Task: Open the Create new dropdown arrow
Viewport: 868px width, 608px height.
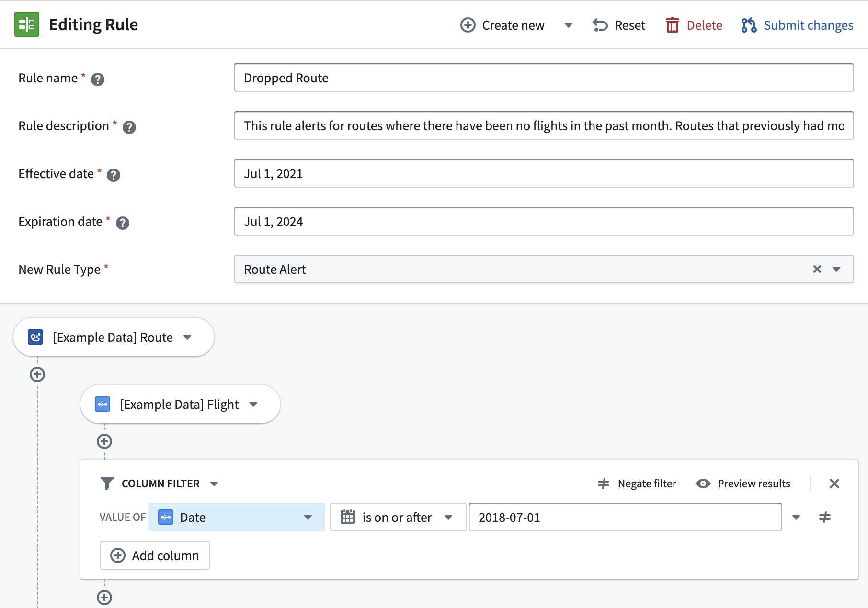Action: click(x=569, y=25)
